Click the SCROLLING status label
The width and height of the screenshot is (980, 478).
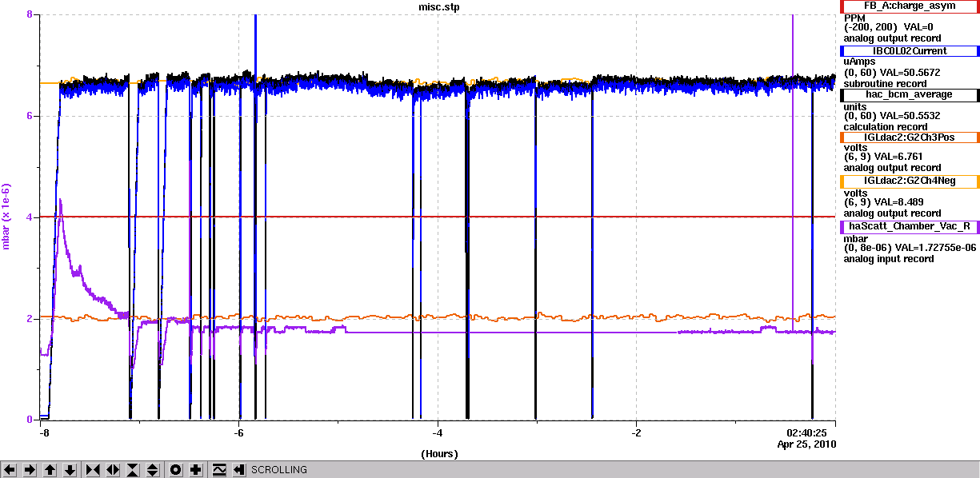point(279,470)
